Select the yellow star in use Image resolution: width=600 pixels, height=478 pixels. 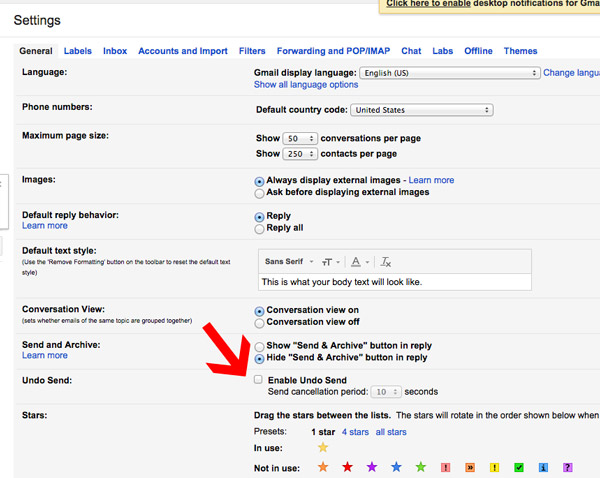323,447
